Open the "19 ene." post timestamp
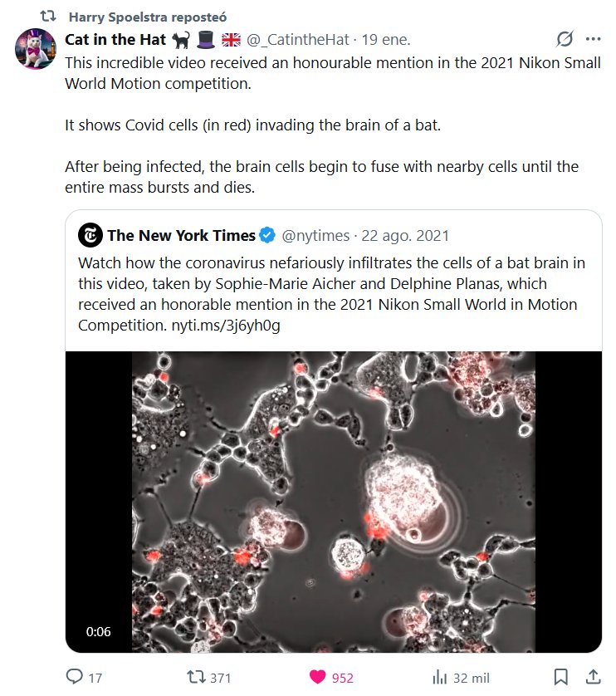The image size is (616, 696). coord(387,40)
